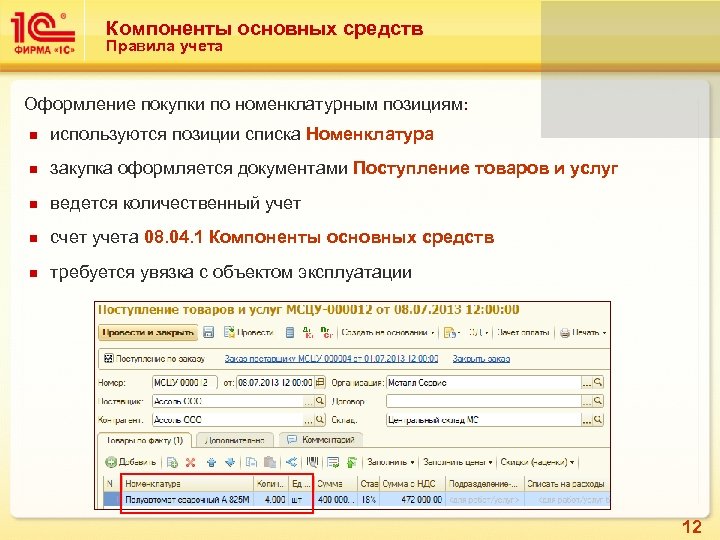Screen dimensions: 720x540
Task: Click the Зачет оплаты button
Action: coord(523,332)
